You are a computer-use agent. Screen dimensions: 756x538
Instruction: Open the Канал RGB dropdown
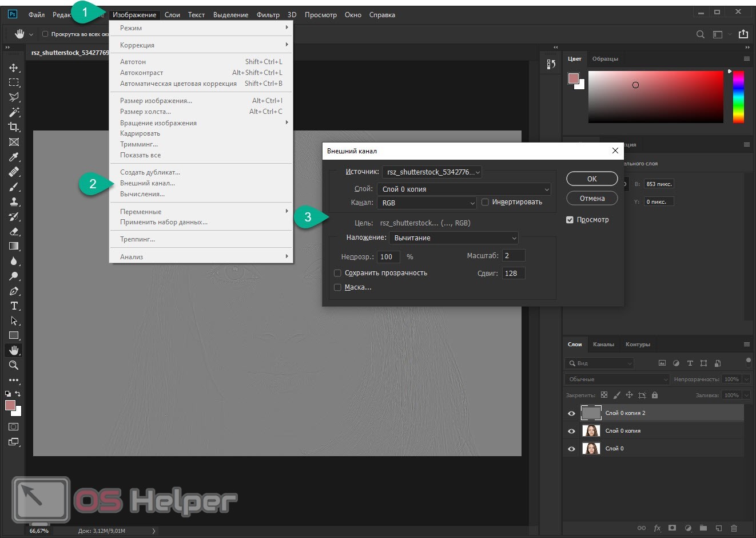pyautogui.click(x=427, y=203)
